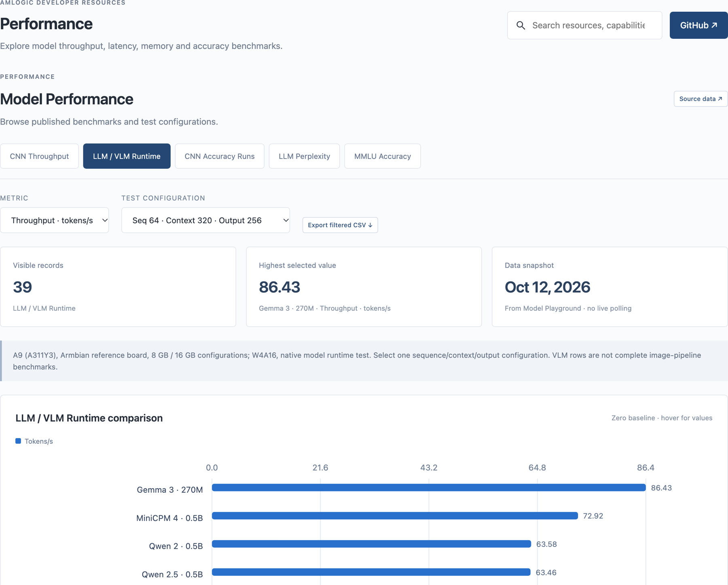This screenshot has height=585, width=728.
Task: Click the blue Tokens/s legend swatch
Action: click(x=18, y=441)
